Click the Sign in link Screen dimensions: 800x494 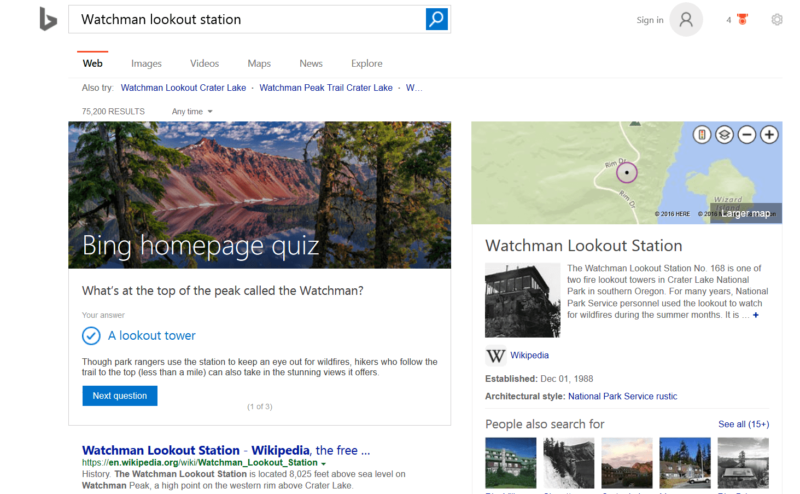pos(649,20)
